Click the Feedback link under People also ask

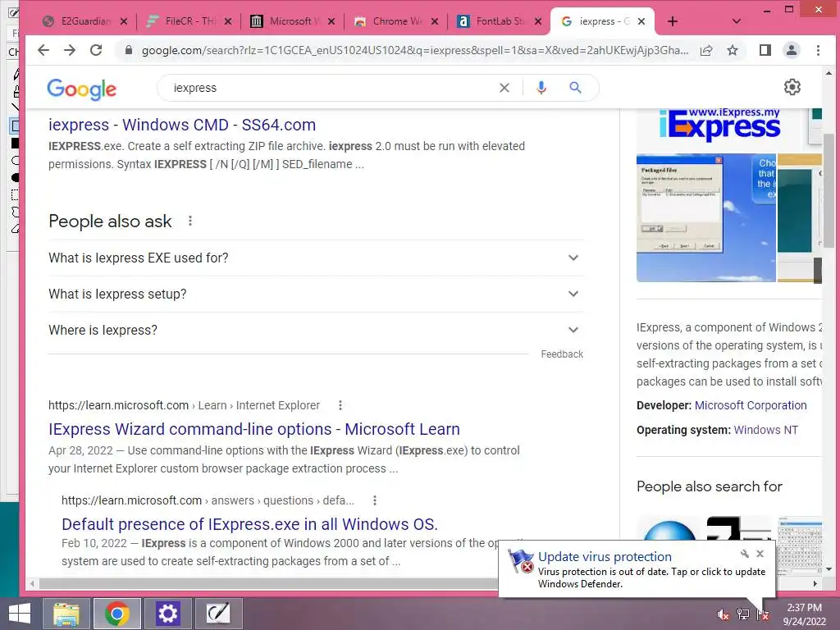coord(562,354)
